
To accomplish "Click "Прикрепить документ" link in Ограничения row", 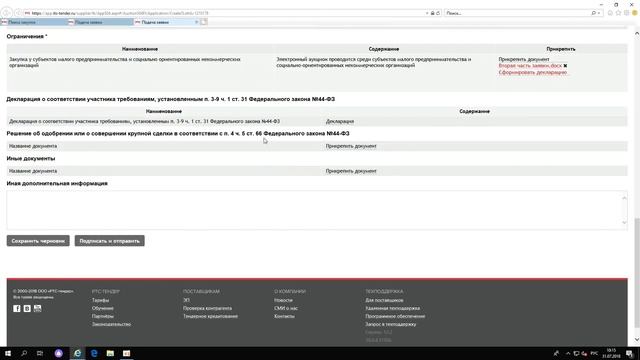I will point(524,59).
